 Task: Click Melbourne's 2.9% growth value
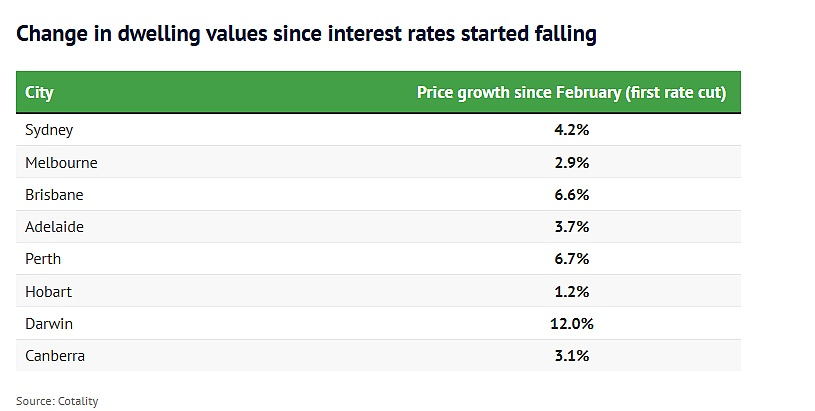click(x=572, y=162)
